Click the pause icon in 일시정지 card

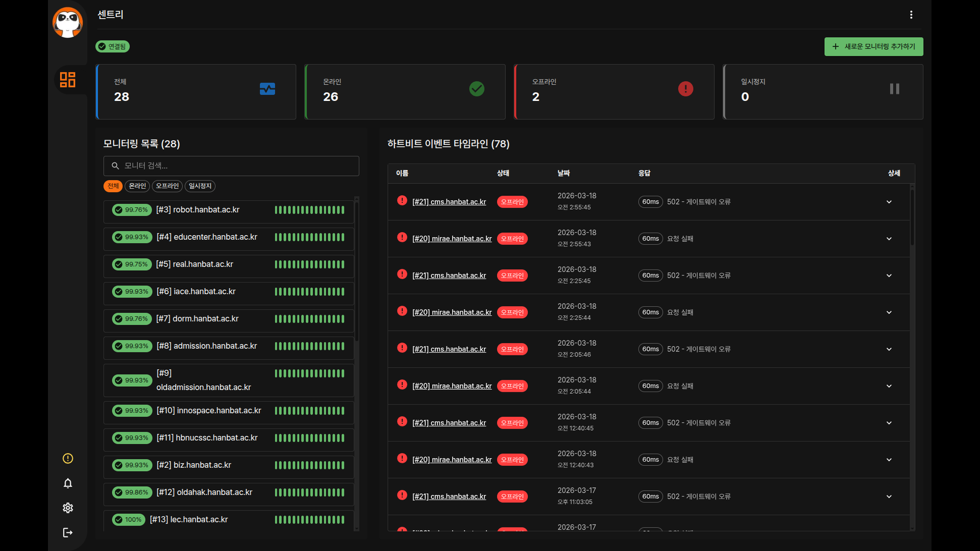894,89
